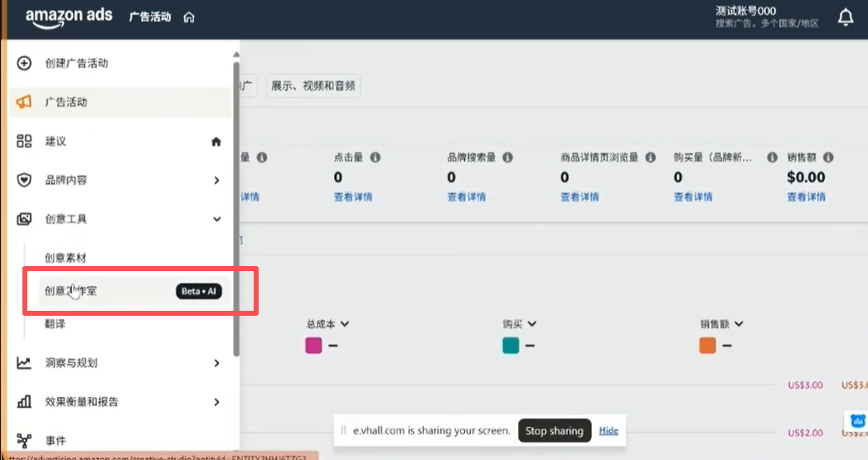Click the info icon next to 购买量
868x460 pixels.
[772, 157]
